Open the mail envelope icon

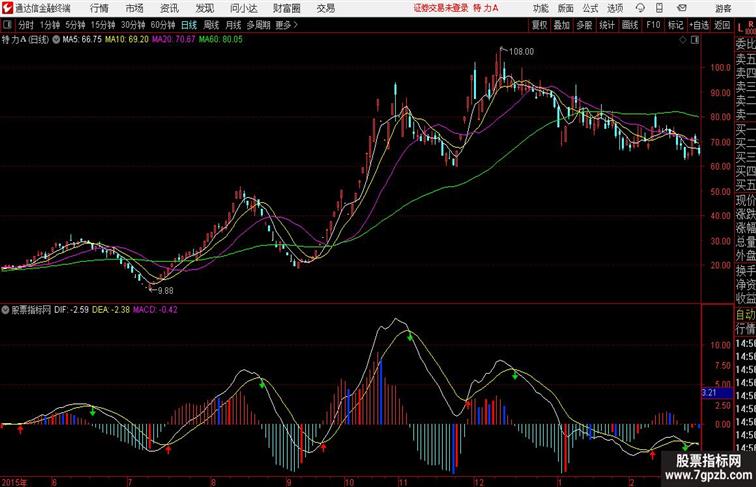tap(682, 8)
